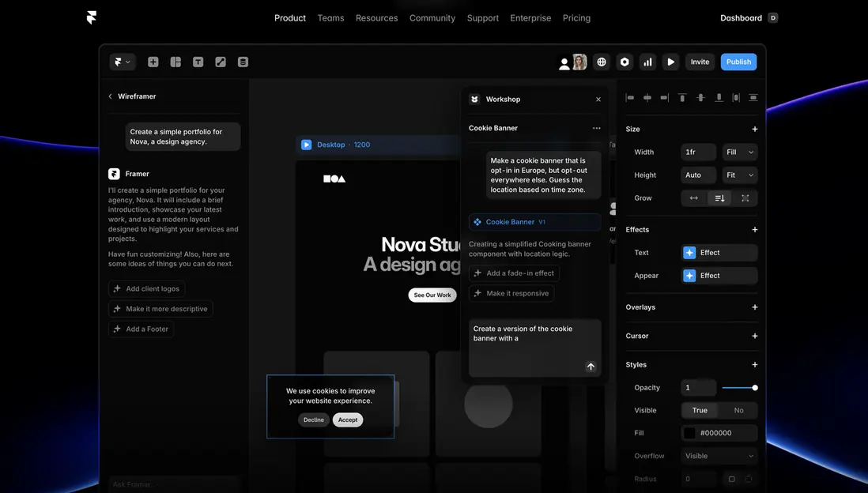Click Accept on the cookie banner
Viewport: 868px width, 493px height.
click(348, 420)
